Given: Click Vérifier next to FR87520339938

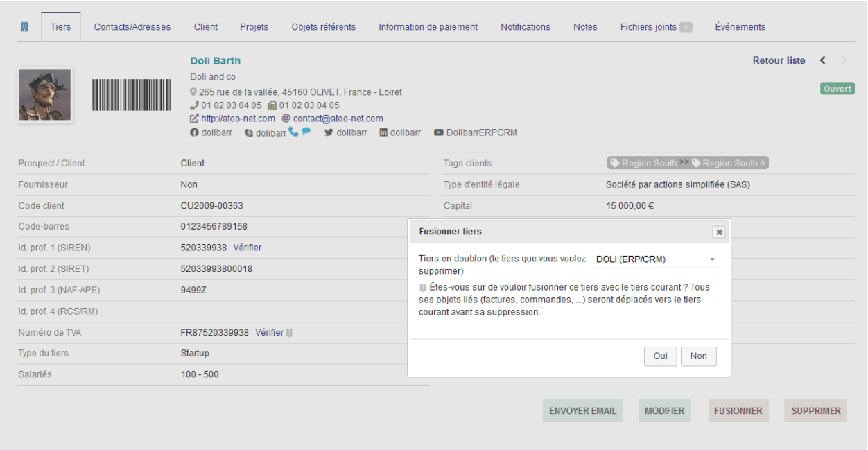Looking at the screenshot, I should pos(270,333).
